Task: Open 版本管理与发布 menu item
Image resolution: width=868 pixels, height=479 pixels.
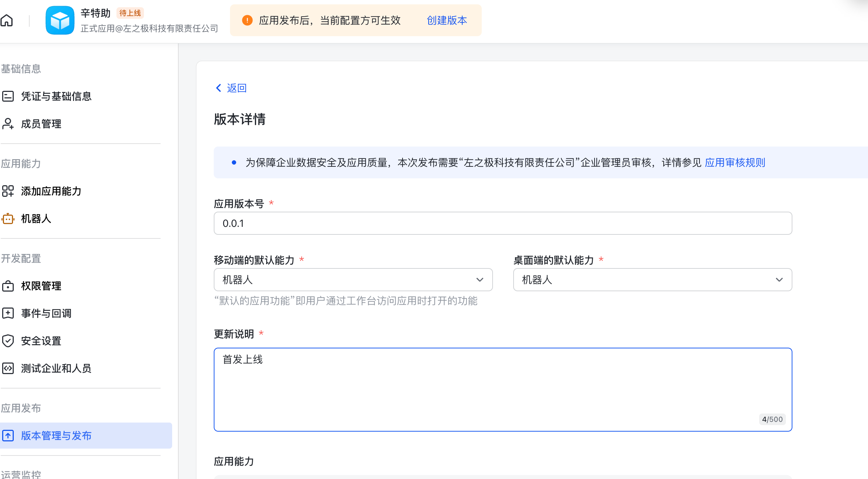Action: click(x=56, y=436)
